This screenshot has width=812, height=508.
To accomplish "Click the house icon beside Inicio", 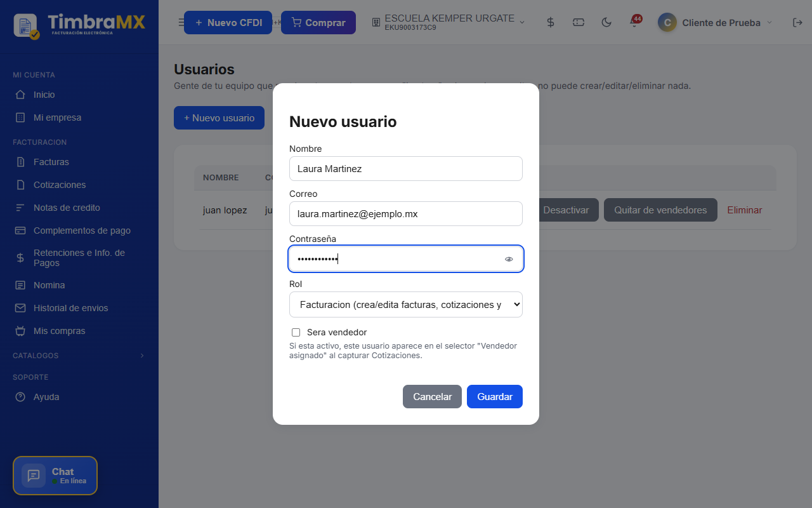I will coord(20,95).
